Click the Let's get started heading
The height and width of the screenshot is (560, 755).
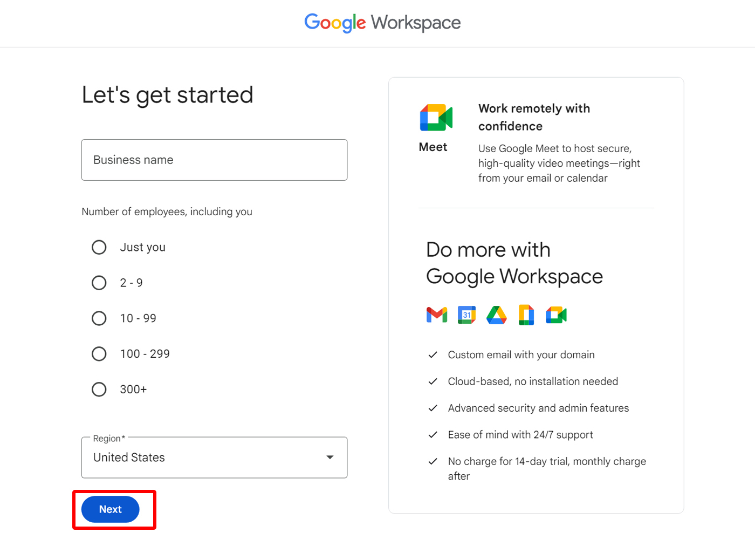point(167,95)
